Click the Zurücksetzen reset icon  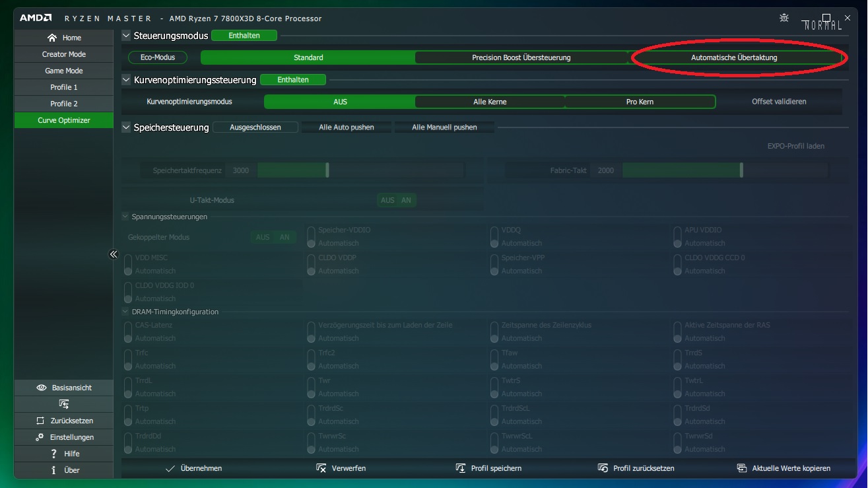tap(41, 421)
